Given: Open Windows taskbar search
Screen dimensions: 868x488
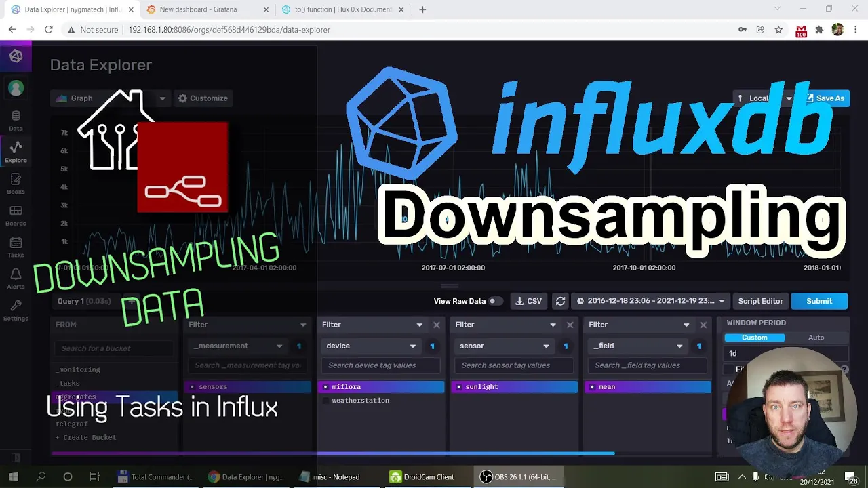Looking at the screenshot, I should tap(41, 476).
